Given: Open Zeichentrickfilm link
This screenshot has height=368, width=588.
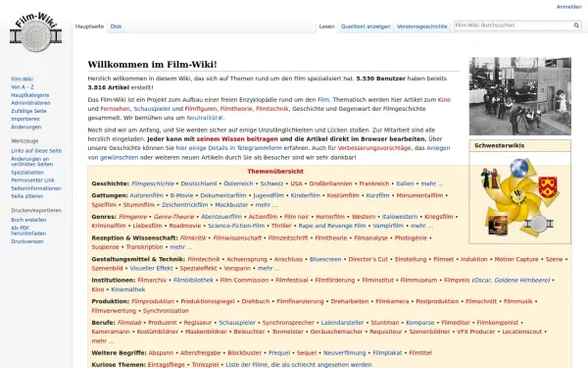Looking at the screenshot, I should click(184, 205).
